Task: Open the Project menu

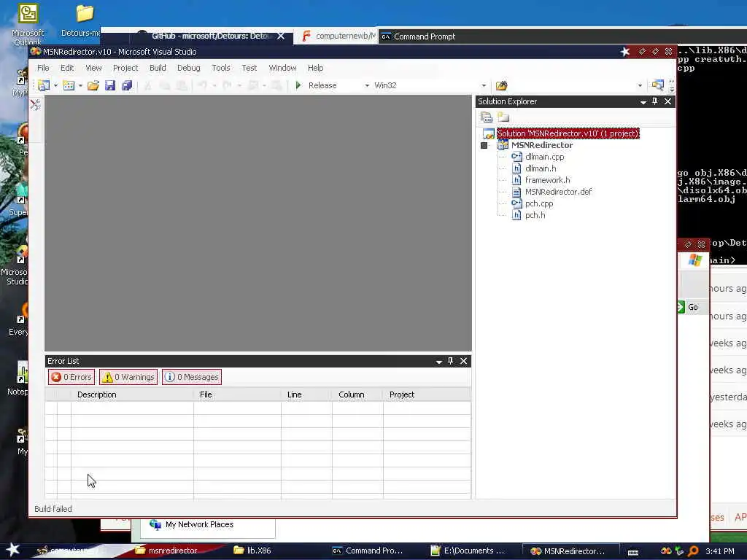Action: point(125,68)
